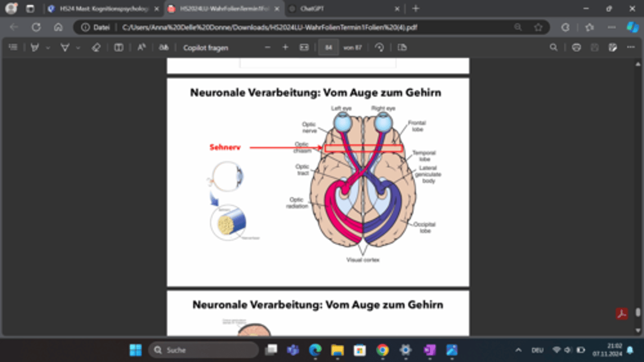
Task: Go back in the browser
Action: [x=14, y=27]
